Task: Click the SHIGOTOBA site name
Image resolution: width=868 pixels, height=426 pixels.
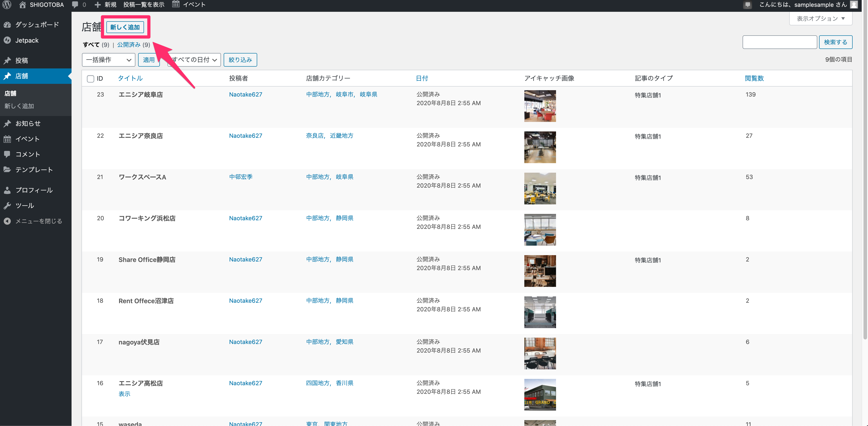Action: coord(46,5)
